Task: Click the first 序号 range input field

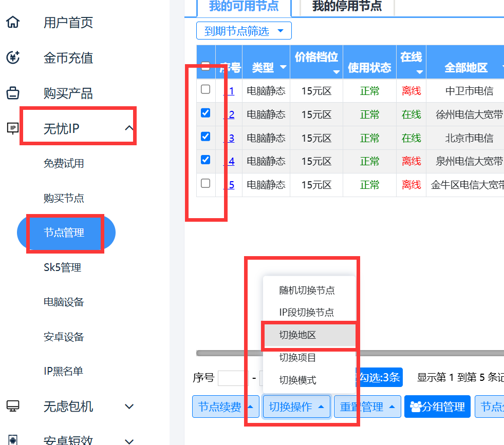Action: [x=232, y=378]
